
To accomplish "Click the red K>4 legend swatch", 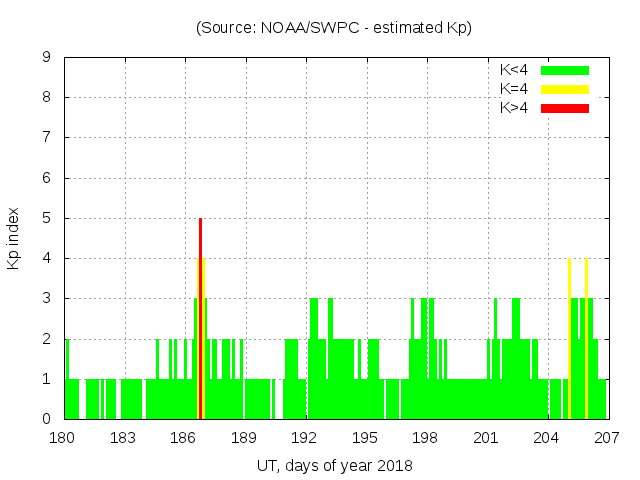I will [x=565, y=108].
